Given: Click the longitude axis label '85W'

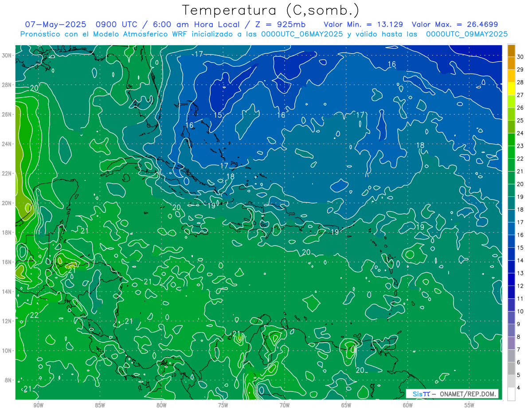Looking at the screenshot, I should [100, 405].
